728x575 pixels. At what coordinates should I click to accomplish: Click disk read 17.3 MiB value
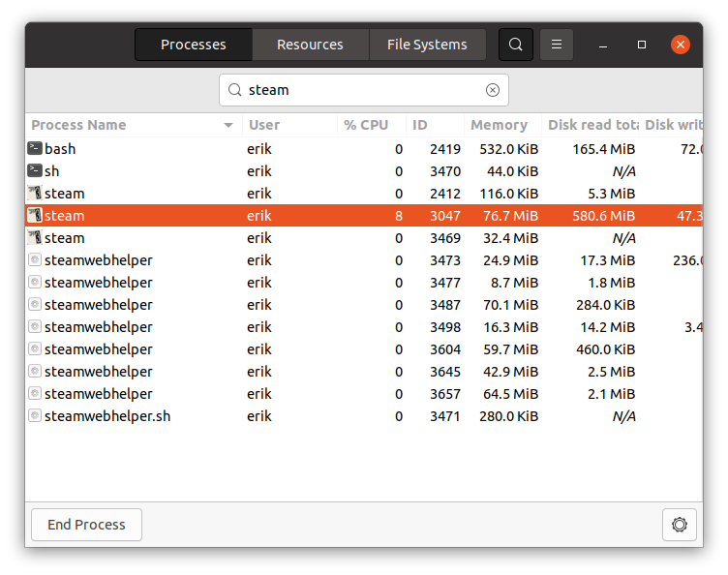coord(608,260)
